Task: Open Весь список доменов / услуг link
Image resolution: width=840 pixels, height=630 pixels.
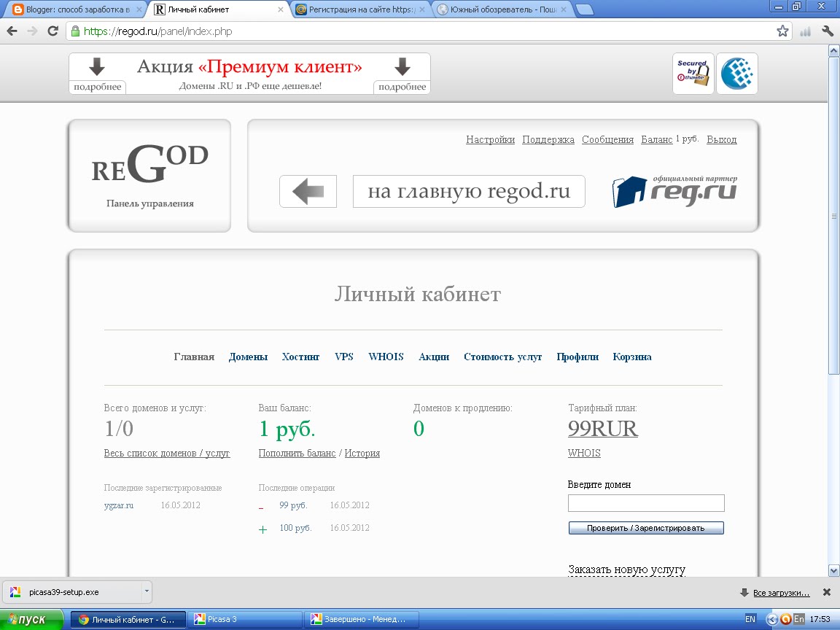Action: [x=166, y=454]
